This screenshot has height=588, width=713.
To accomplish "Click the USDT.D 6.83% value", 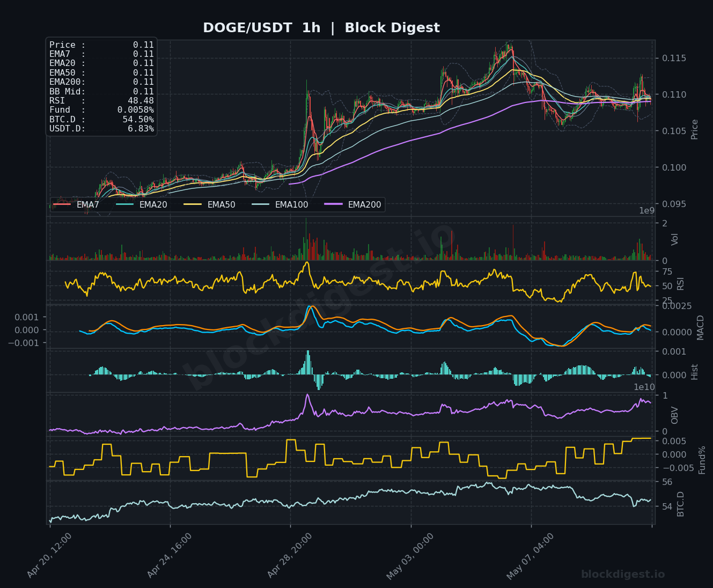I will pos(141,129).
